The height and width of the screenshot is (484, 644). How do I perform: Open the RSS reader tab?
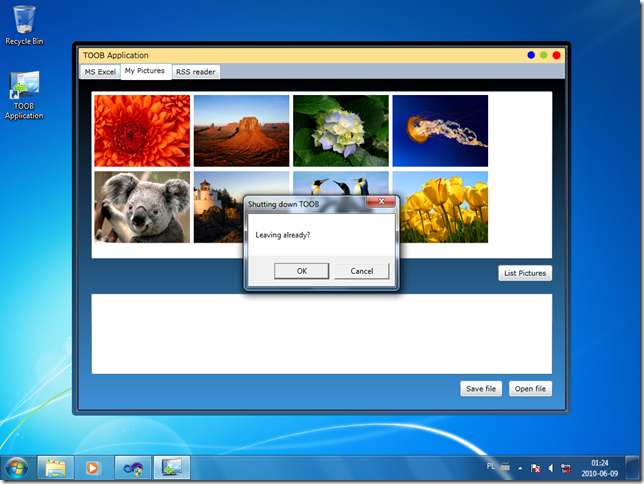(196, 71)
